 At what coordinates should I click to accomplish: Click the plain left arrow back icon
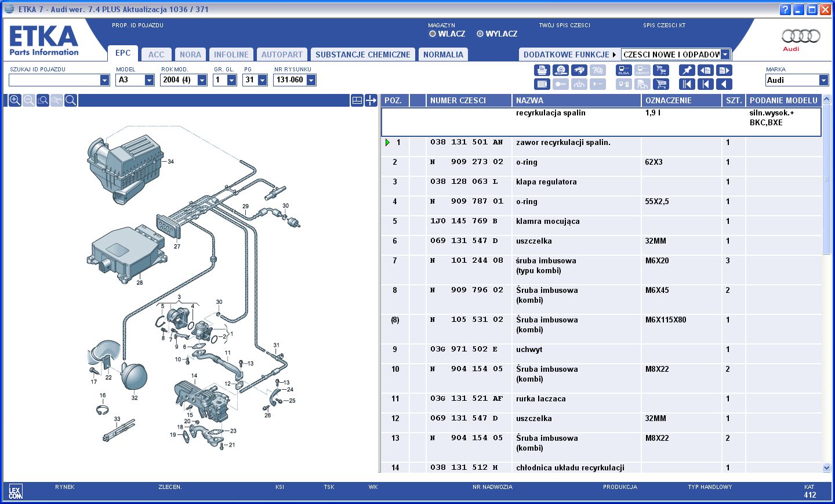[724, 84]
